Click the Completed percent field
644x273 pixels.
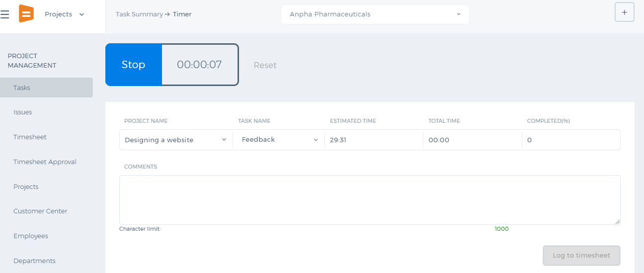pos(571,140)
